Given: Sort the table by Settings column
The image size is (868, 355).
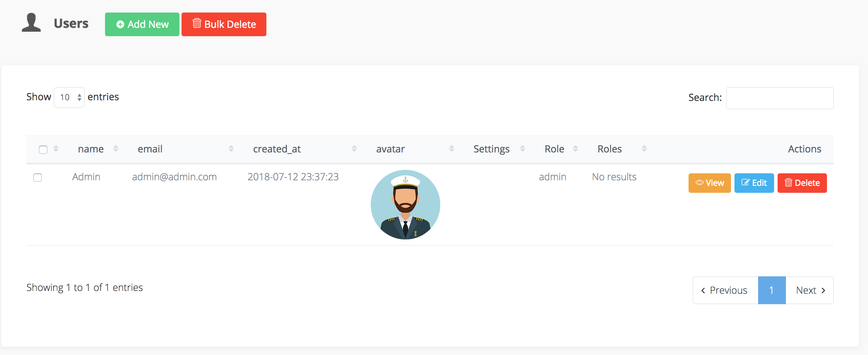Looking at the screenshot, I should 523,149.
